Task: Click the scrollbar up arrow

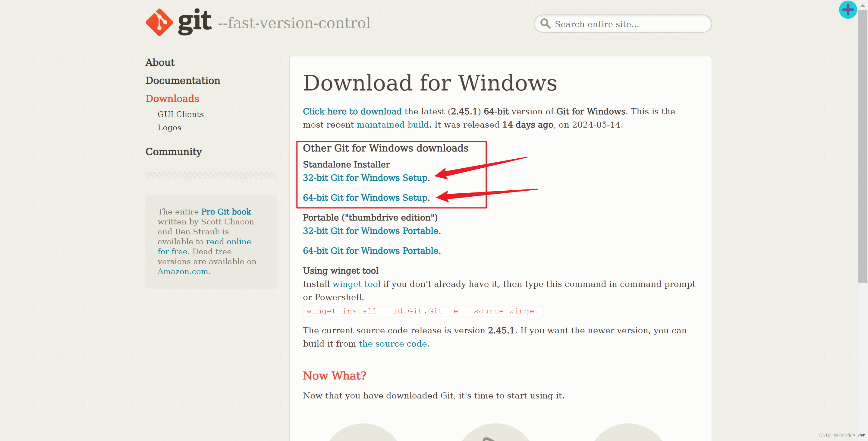Action: click(x=863, y=5)
